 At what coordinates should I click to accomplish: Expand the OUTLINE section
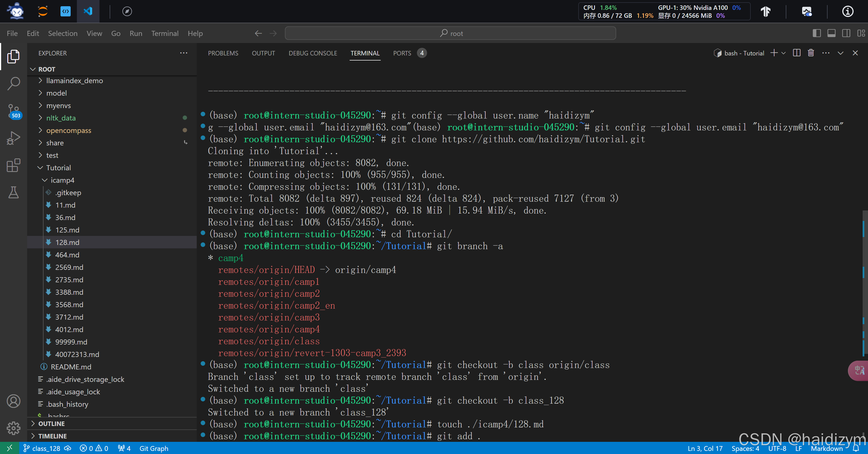click(x=51, y=424)
